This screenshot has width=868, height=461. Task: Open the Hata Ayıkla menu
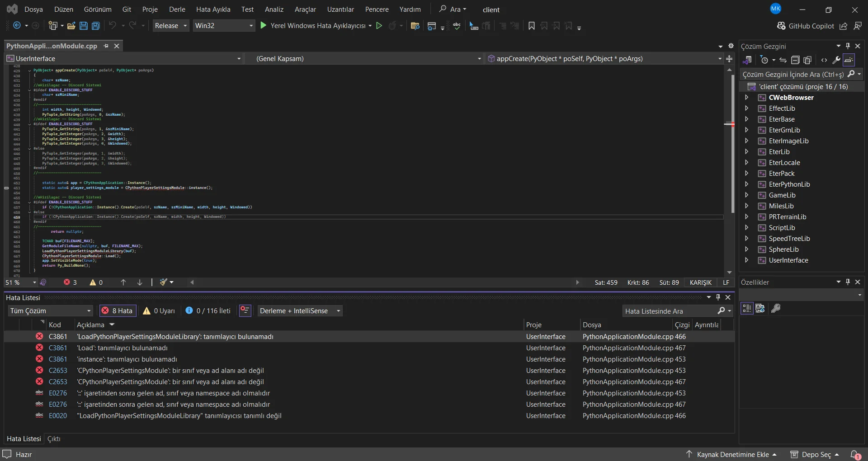click(x=213, y=9)
